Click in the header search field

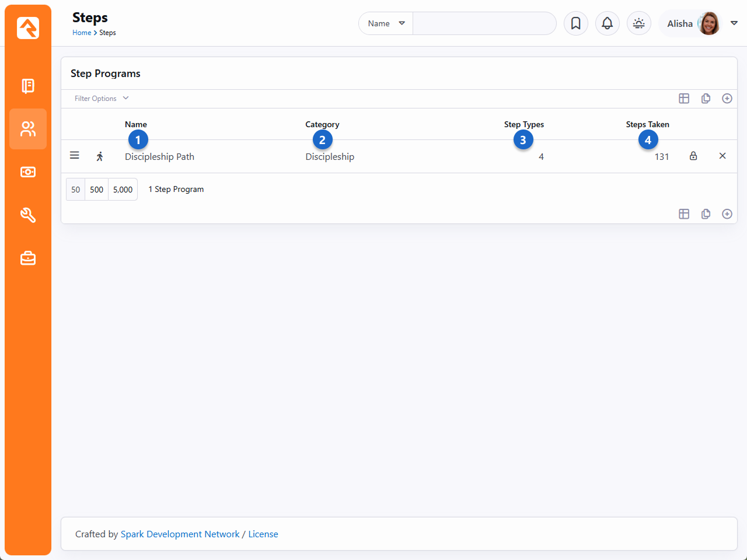[484, 23]
